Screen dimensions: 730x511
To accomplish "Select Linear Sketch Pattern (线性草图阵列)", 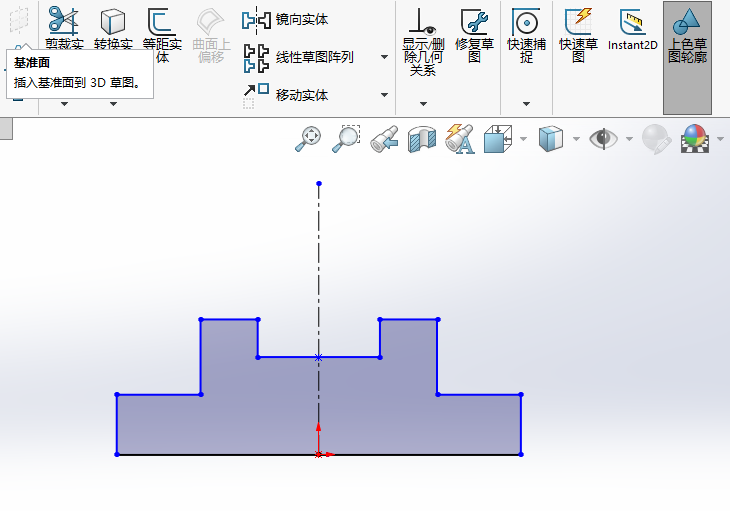I will pos(298,58).
